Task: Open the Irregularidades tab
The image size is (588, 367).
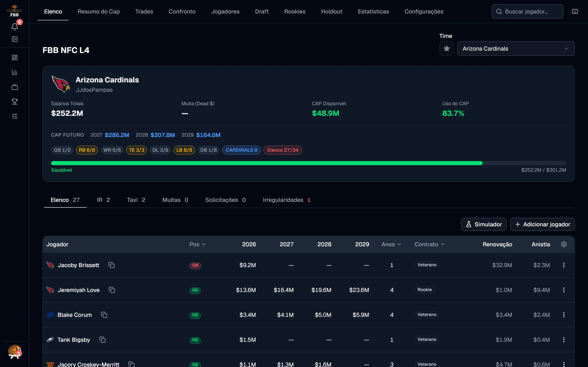Action: (x=286, y=200)
